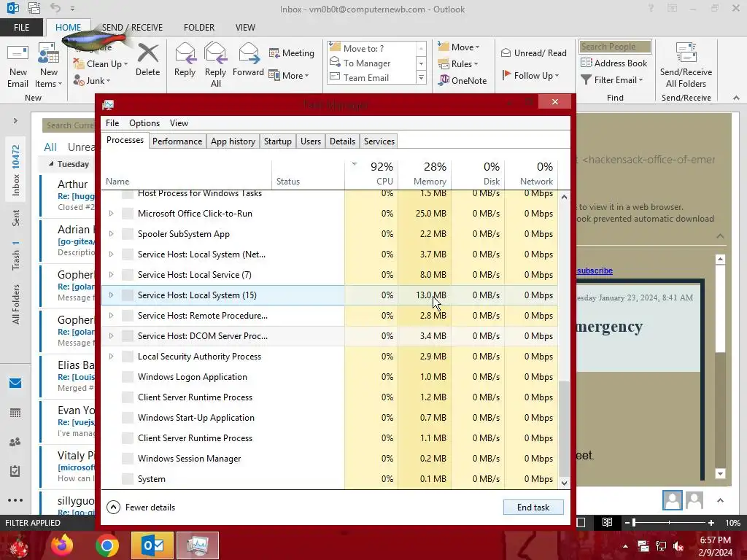Collapse Task Manager with Fewer details

[141, 507]
